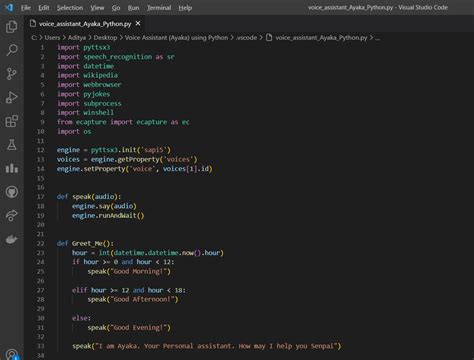The width and height of the screenshot is (474, 360).
Task: Click on 'speak("Good Evening!")' line
Action: 129,327
